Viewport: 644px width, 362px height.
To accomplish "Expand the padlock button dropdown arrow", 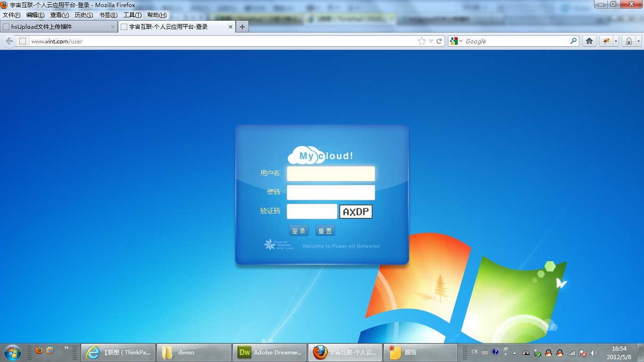I will click(x=638, y=41).
